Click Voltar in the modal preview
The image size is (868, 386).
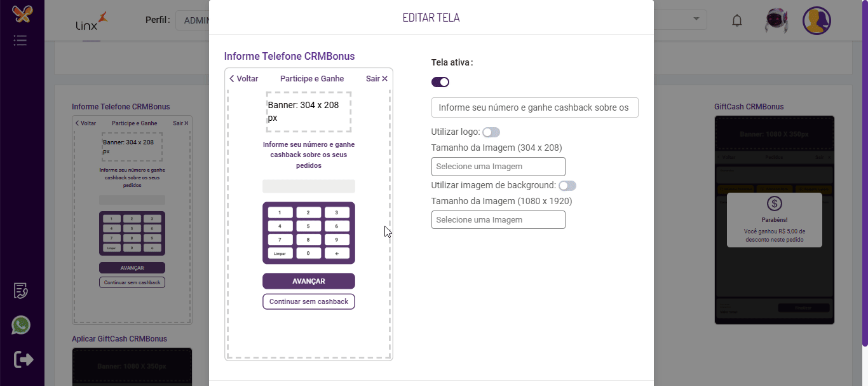pyautogui.click(x=244, y=79)
